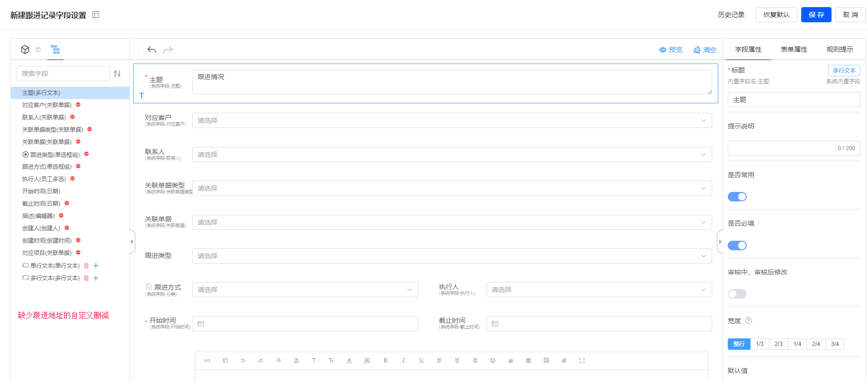Remove 联系人 field with red minus
Image resolution: width=868 pixels, height=382 pixels.
72,117
